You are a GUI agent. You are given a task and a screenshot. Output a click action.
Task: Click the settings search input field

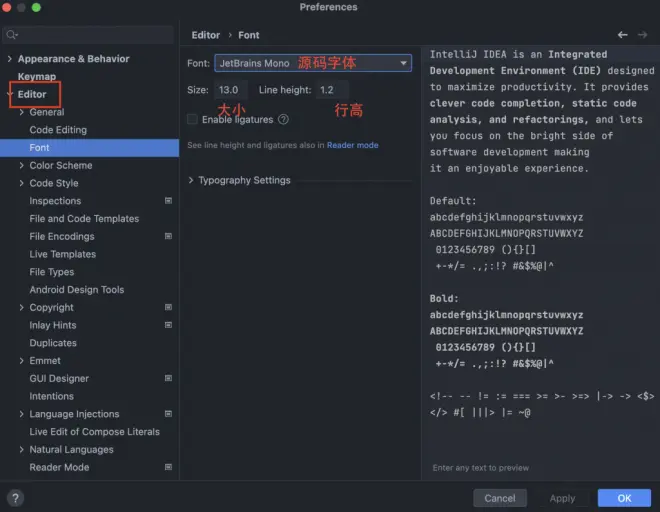pyautogui.click(x=88, y=35)
